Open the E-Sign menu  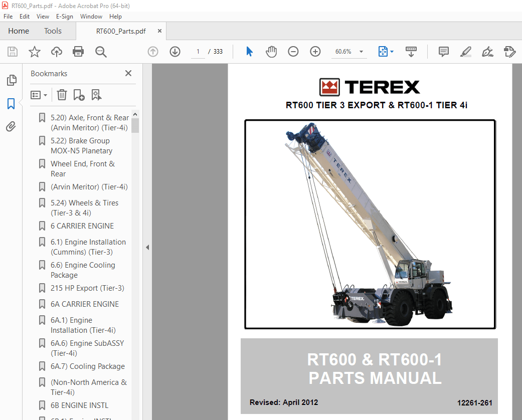coord(65,16)
